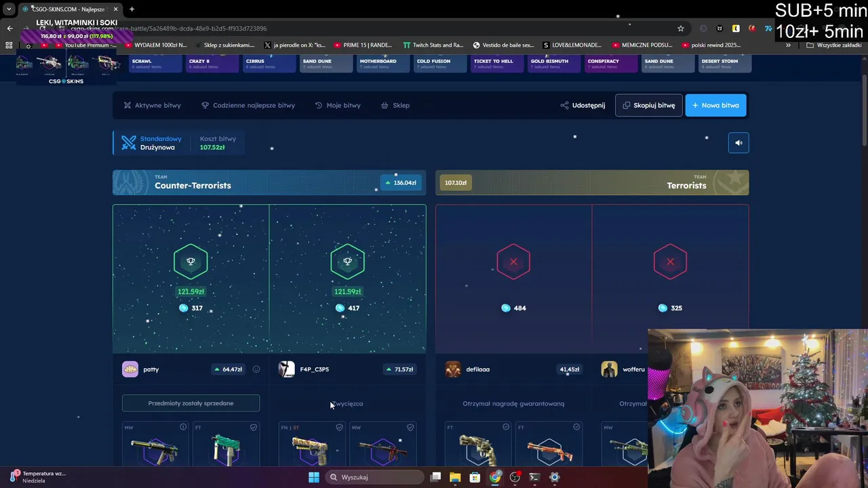Click shield icon on FN | ST item
The width and height of the screenshot is (868, 488).
point(339,427)
